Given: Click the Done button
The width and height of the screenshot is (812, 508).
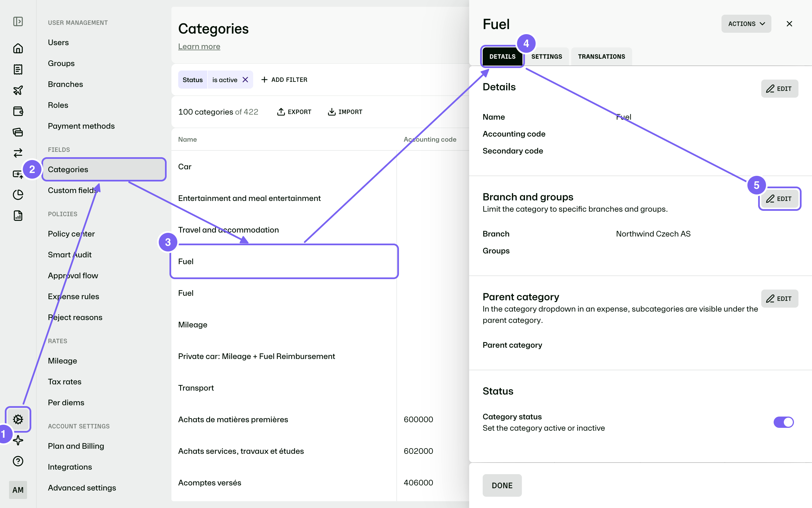Looking at the screenshot, I should tap(502, 485).
